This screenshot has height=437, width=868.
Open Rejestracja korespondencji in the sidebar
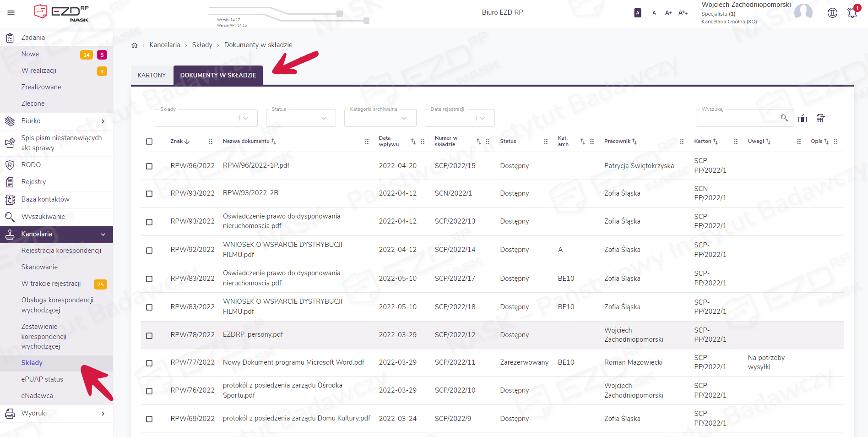pyautogui.click(x=61, y=251)
